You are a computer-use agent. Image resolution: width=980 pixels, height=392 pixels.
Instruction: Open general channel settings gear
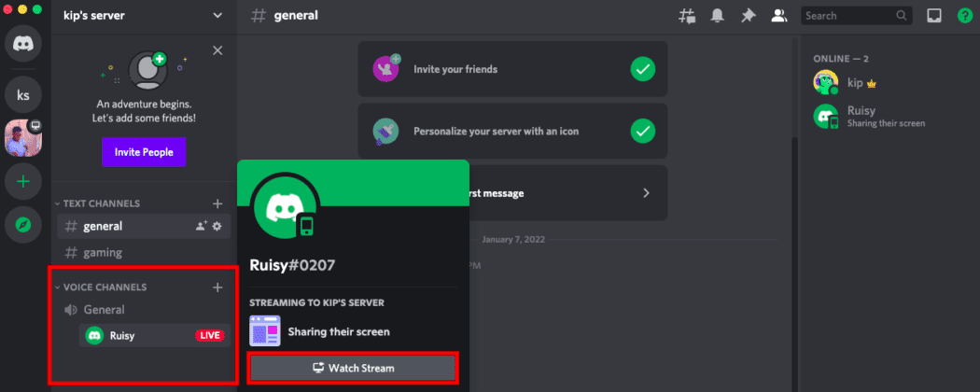click(217, 226)
